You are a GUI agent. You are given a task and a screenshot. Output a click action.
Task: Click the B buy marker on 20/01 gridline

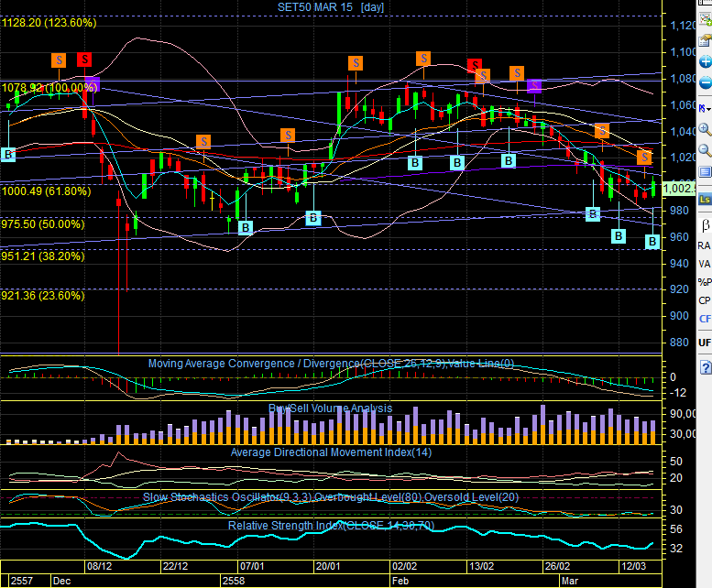(313, 218)
